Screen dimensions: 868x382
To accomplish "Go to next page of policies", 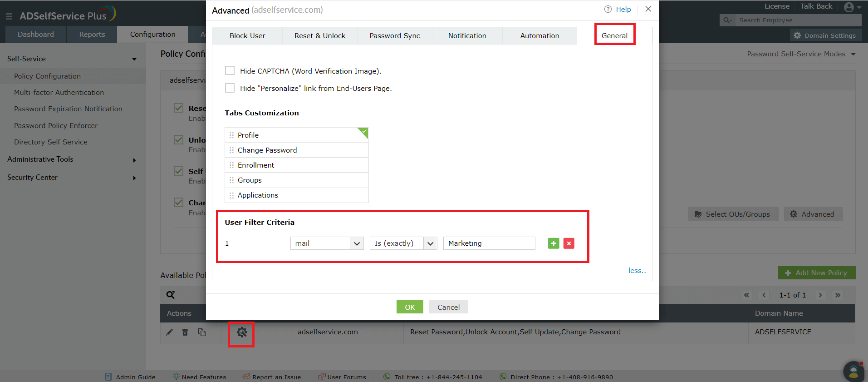I will pyautogui.click(x=820, y=295).
